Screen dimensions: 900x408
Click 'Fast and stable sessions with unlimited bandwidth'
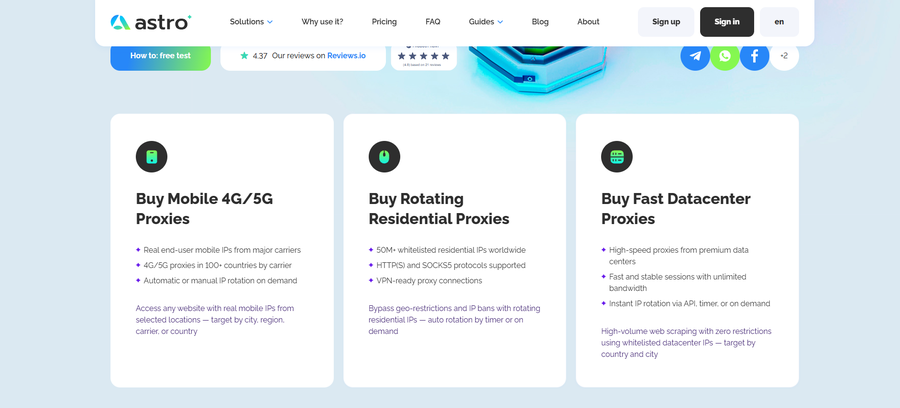click(677, 282)
